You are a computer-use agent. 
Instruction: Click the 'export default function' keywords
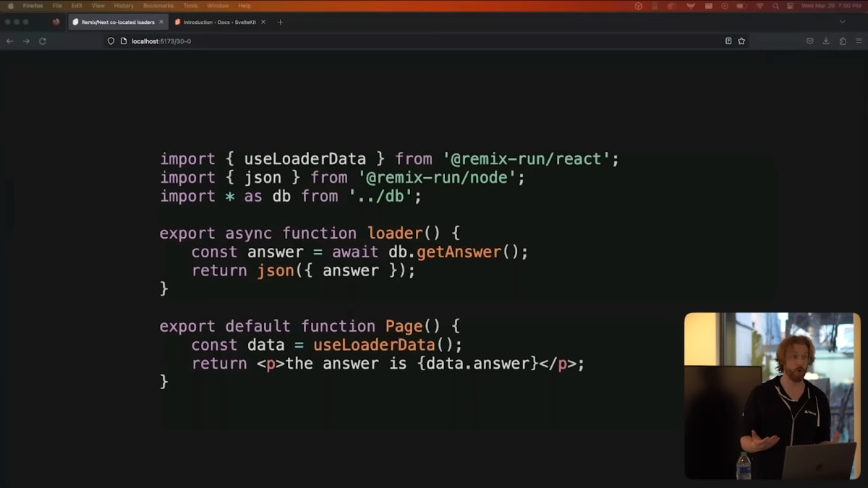[x=268, y=327]
